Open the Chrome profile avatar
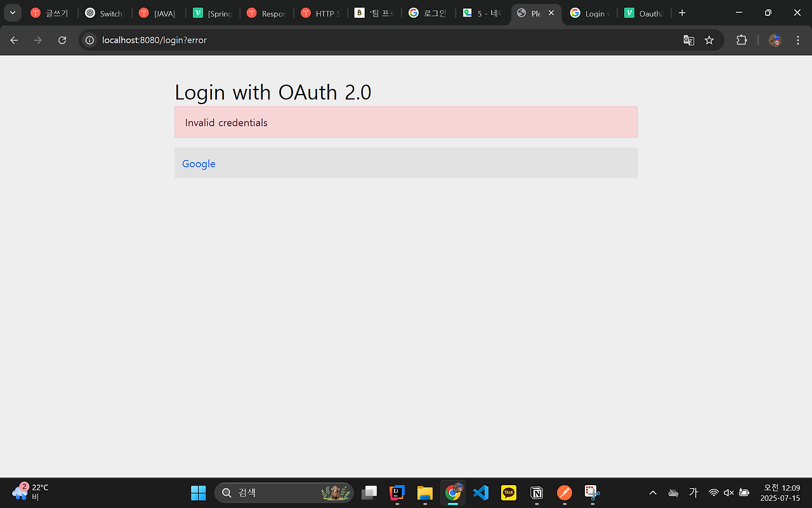This screenshot has height=508, width=812. pyautogui.click(x=775, y=40)
